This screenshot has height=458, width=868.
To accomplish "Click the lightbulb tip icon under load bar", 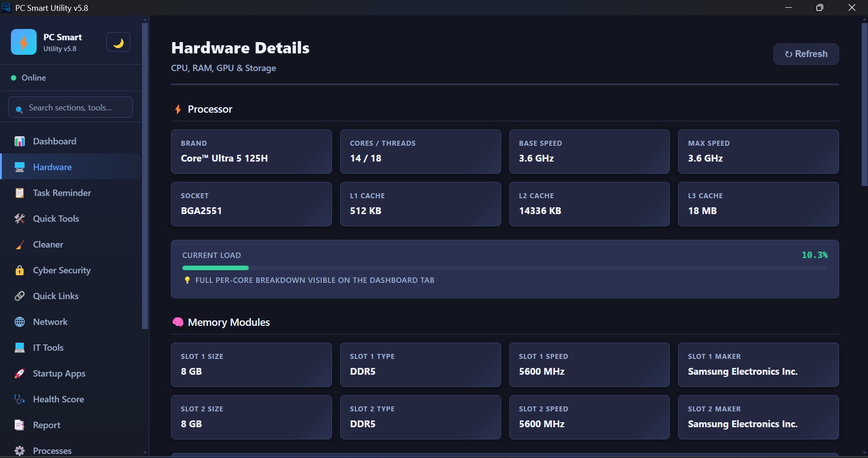I will pos(187,281).
